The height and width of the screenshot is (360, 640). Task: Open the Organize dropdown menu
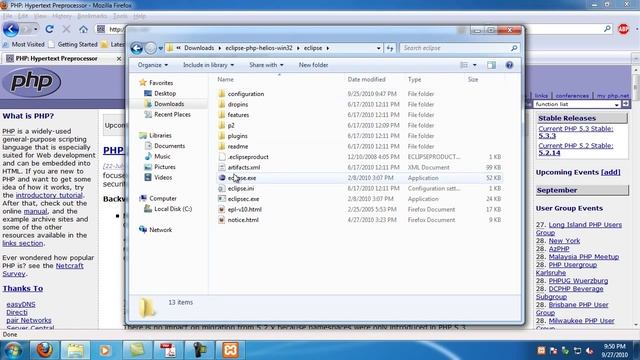153,65
